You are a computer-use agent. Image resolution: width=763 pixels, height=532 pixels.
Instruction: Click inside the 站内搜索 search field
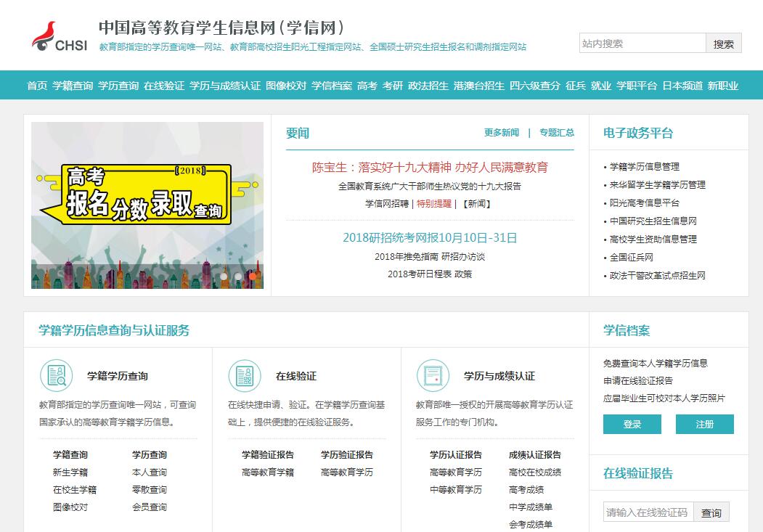coord(642,44)
